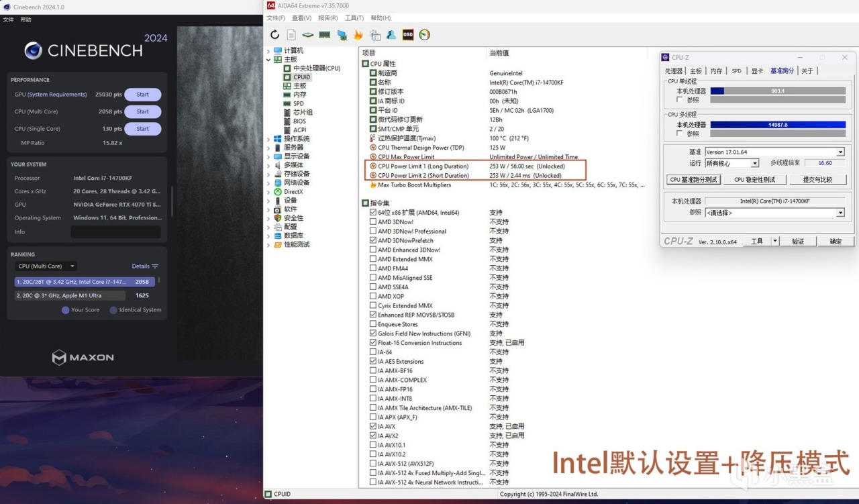Select 芯片组 in the tree

pyautogui.click(x=303, y=112)
